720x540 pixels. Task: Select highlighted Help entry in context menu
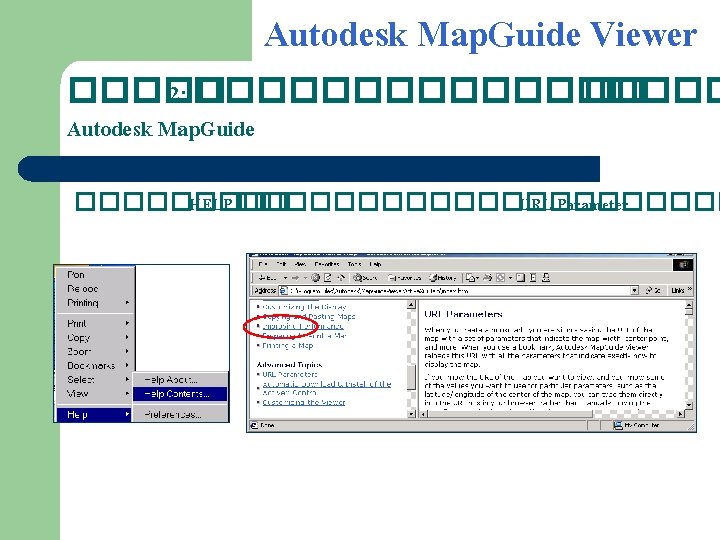click(x=94, y=415)
